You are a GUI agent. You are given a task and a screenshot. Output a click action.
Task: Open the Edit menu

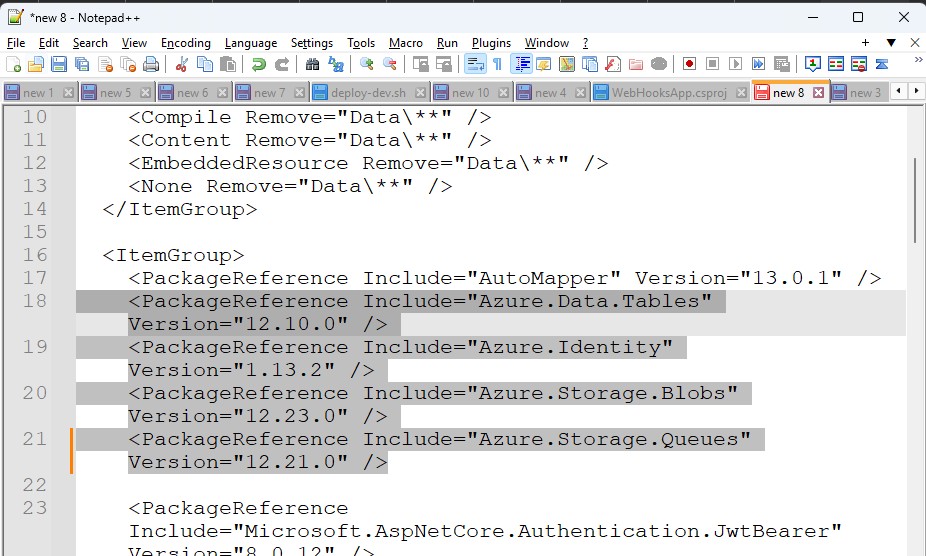click(48, 43)
